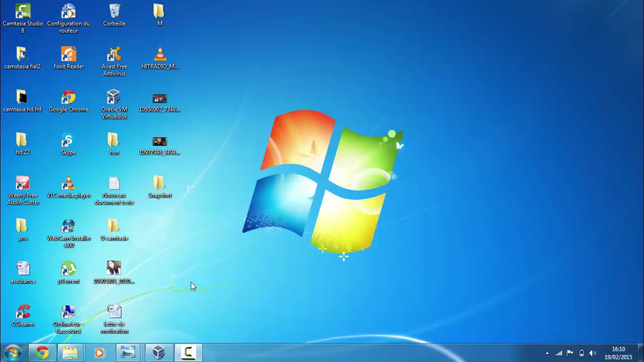Open Ordinateur - Raccourci shortcut

[68, 319]
